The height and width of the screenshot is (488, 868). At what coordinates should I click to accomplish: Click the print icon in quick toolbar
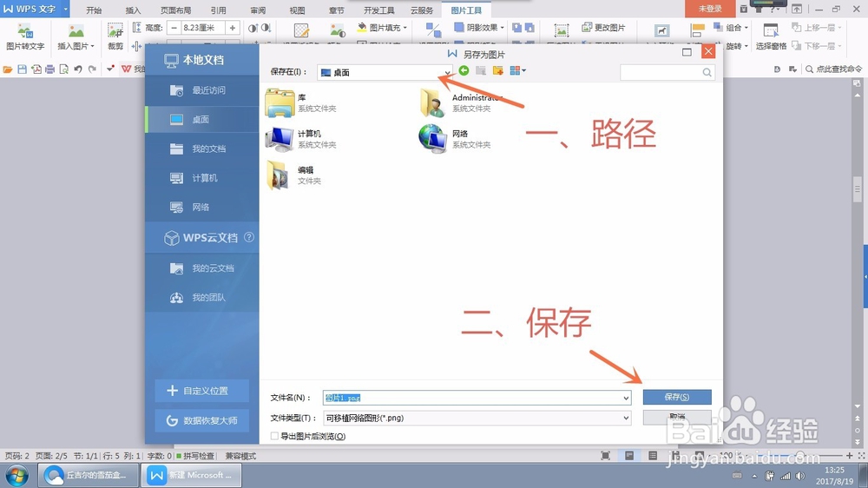point(49,69)
